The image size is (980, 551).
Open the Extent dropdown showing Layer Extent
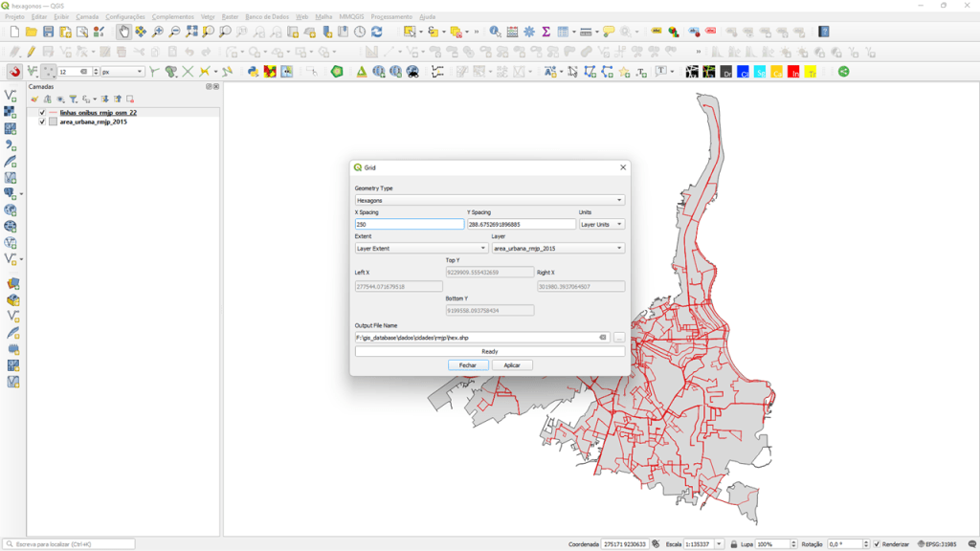pyautogui.click(x=421, y=248)
